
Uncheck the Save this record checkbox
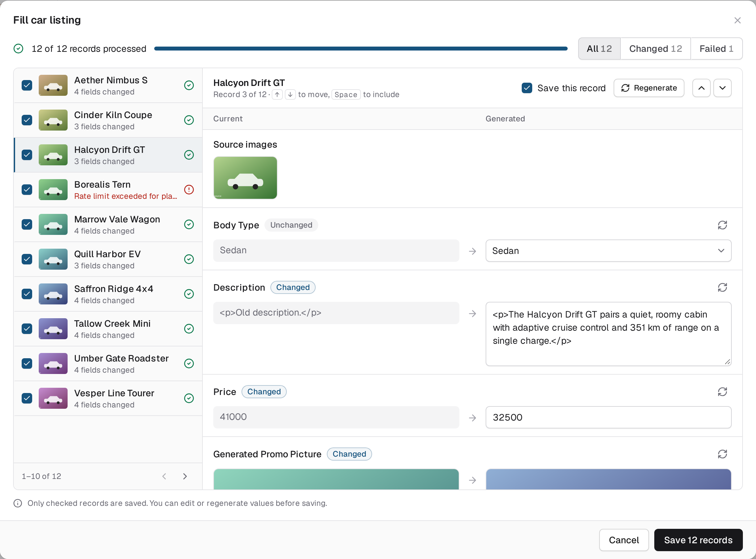[527, 88]
